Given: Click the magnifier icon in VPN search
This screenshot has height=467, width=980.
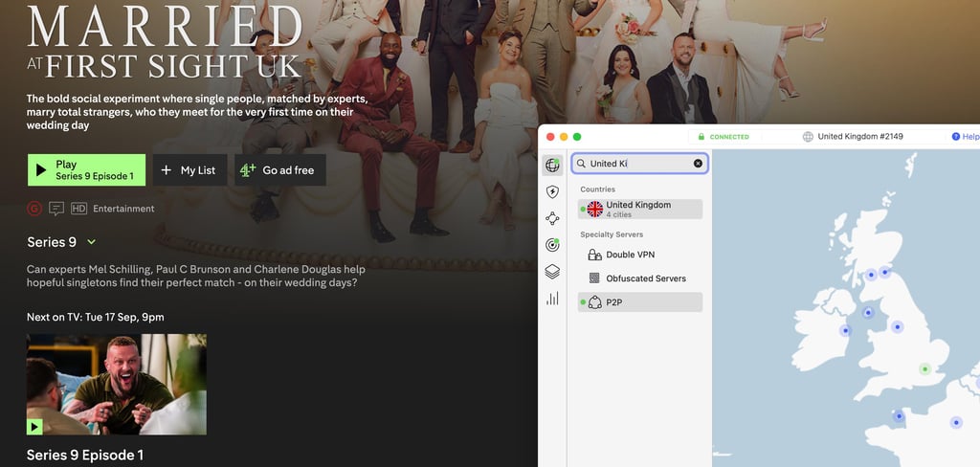Looking at the screenshot, I should click(581, 164).
